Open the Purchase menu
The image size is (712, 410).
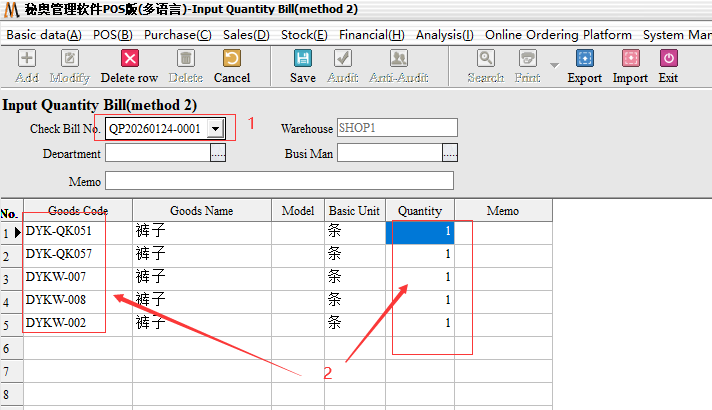tap(177, 34)
